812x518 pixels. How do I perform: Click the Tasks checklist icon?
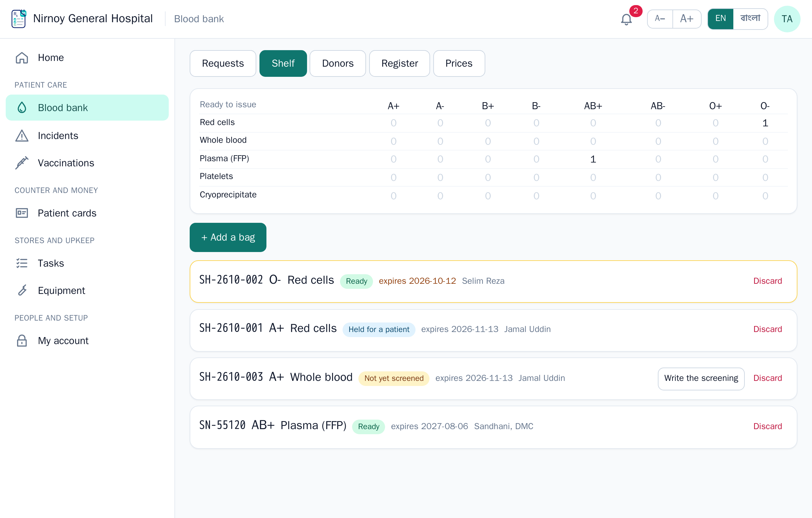22,263
